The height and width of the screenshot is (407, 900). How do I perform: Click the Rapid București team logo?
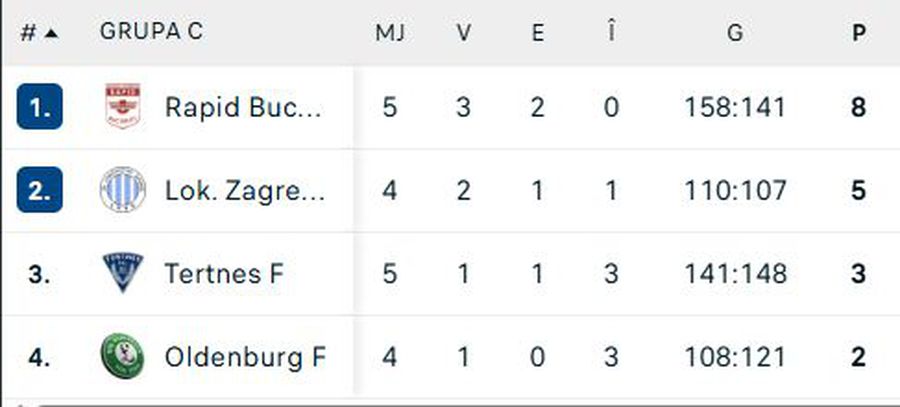123,106
